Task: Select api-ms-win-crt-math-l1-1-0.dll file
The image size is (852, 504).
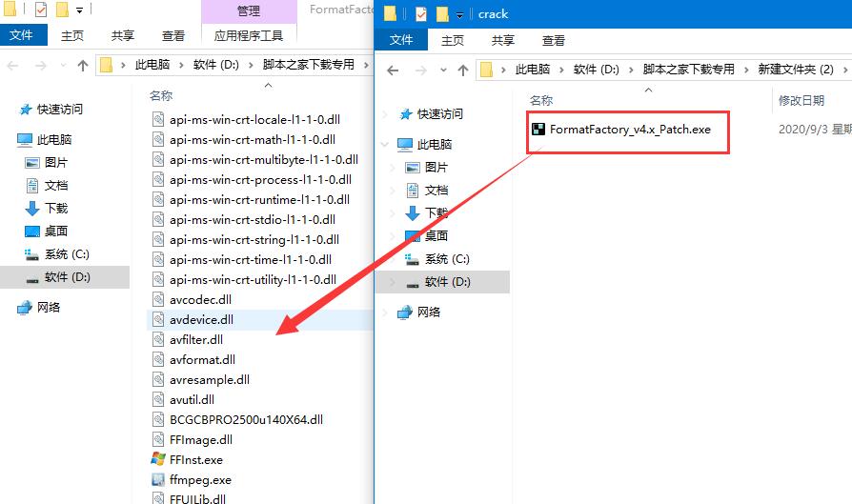Action: click(253, 140)
